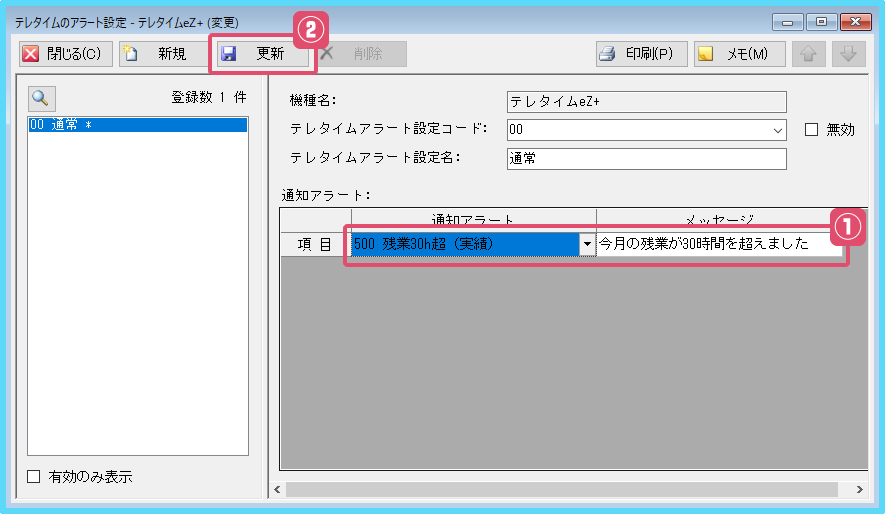Open the 通知アラート dropdown arrow
885x514 pixels.
pyautogui.click(x=587, y=244)
